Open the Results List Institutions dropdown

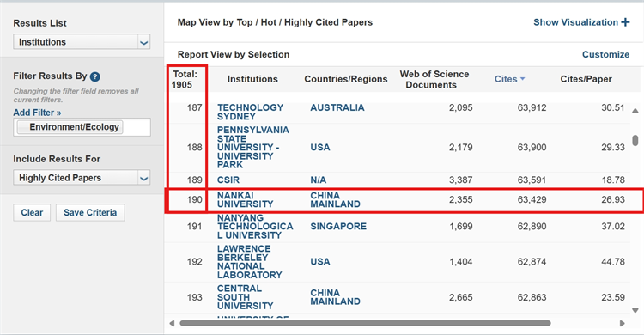(82, 42)
